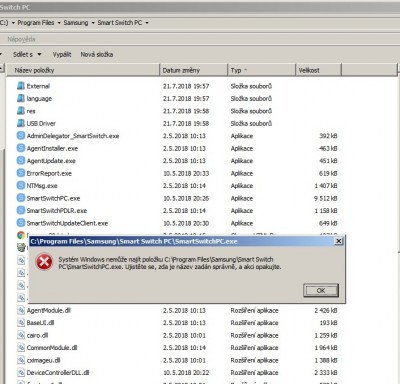Sort by Velikost column header

[x=319, y=70]
